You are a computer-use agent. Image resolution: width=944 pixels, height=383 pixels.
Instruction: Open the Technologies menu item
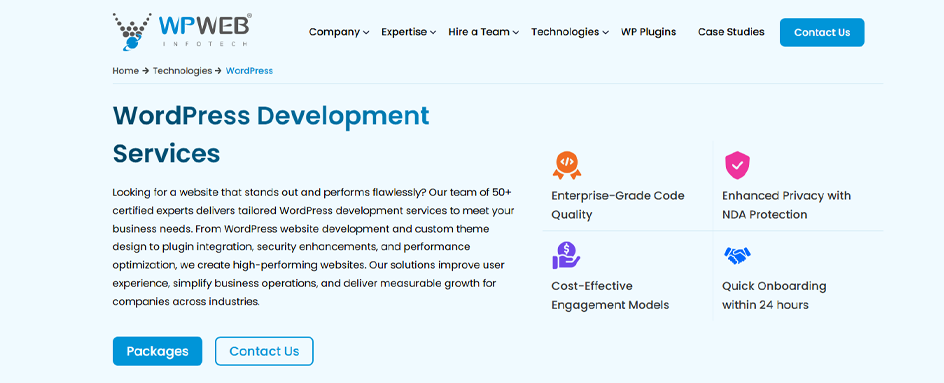pos(565,32)
